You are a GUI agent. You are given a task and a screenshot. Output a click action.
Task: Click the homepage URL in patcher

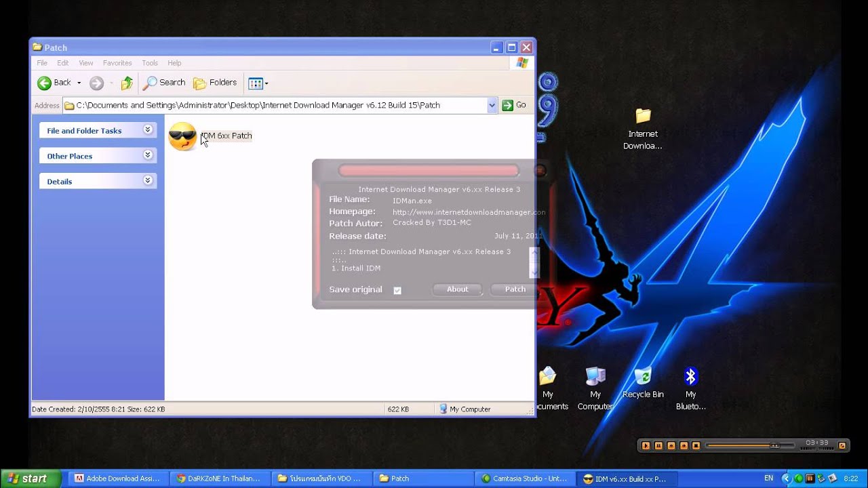[x=469, y=212]
